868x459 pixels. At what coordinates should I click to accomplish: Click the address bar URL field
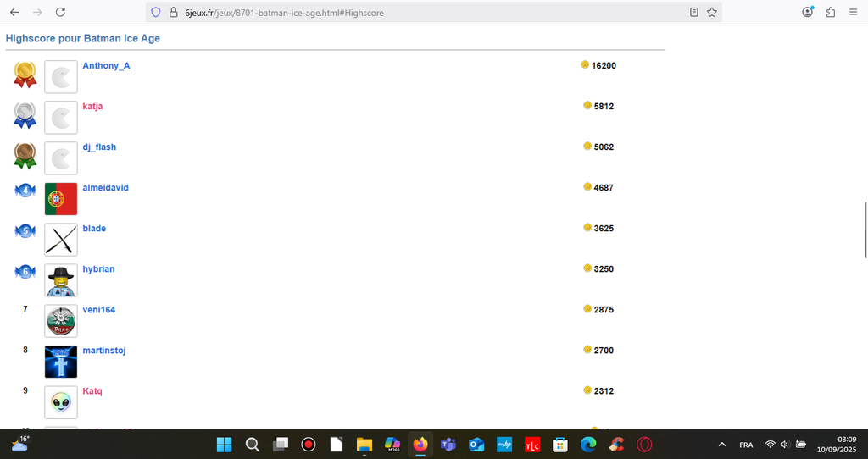[x=424, y=13]
